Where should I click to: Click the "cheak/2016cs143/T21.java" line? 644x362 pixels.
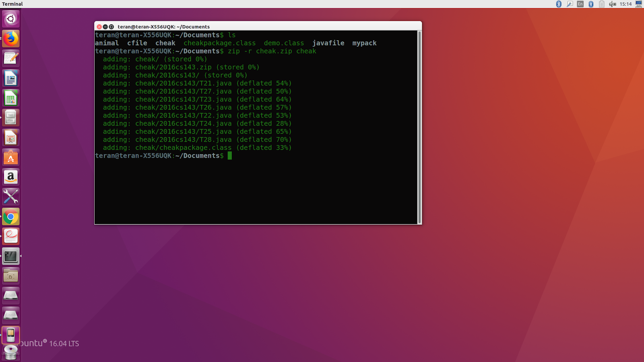[197, 83]
